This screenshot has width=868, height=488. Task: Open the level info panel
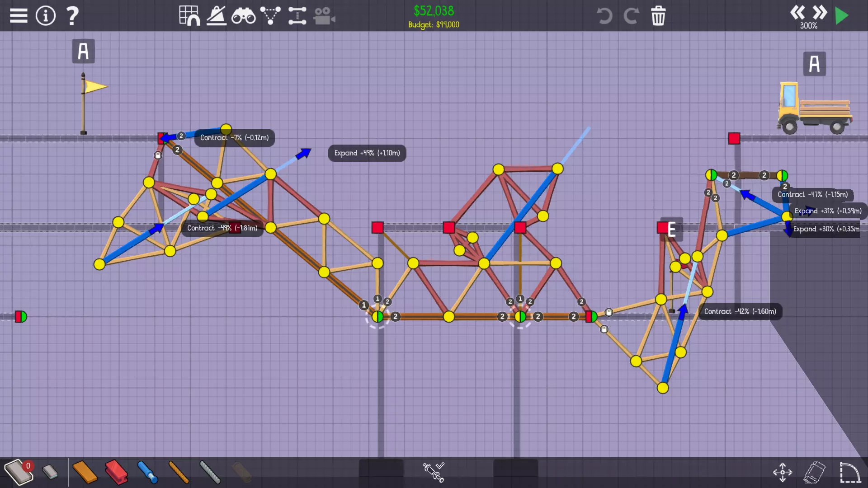point(45,16)
